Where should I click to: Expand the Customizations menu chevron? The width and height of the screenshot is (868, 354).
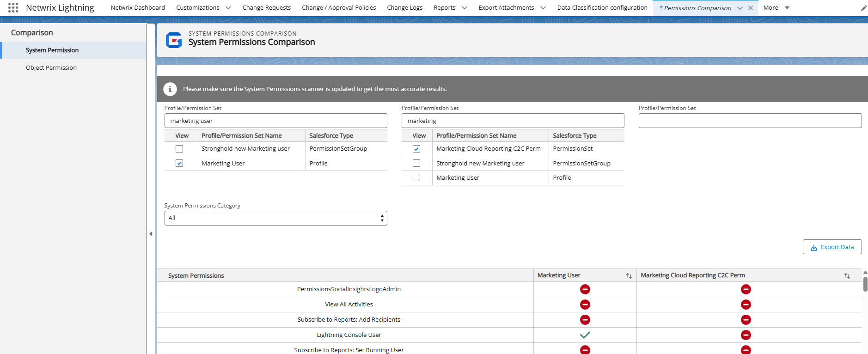click(x=228, y=8)
